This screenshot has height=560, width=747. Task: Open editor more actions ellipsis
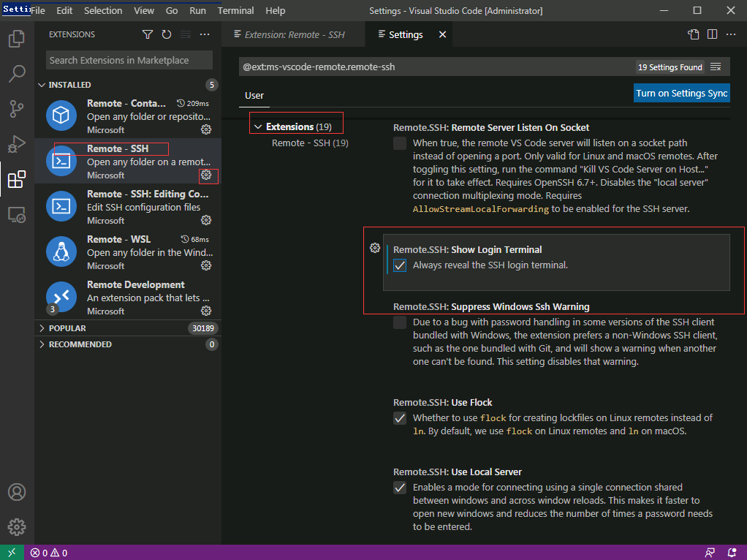(x=731, y=34)
